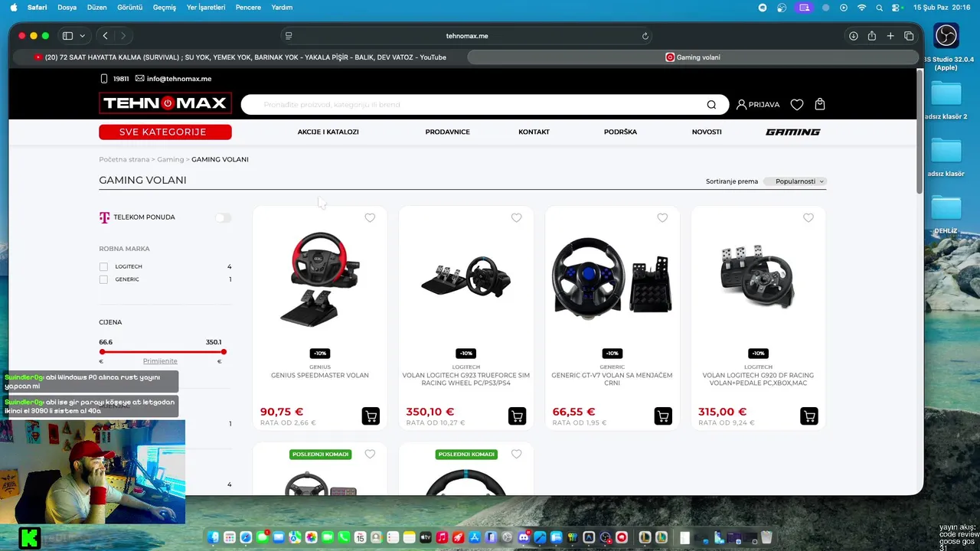The image size is (980, 551).
Task: Expand SVE KATEGORIJE menu
Action: 165,132
